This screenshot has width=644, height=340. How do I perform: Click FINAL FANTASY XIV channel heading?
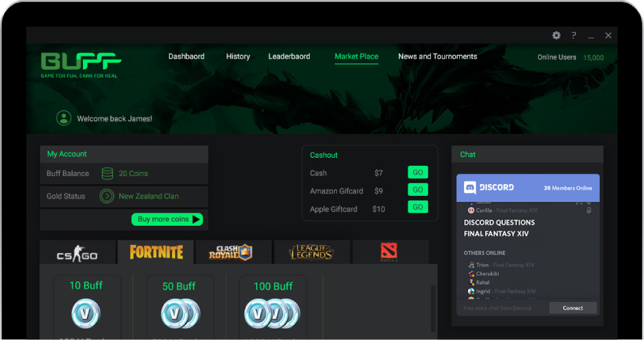pyautogui.click(x=496, y=233)
